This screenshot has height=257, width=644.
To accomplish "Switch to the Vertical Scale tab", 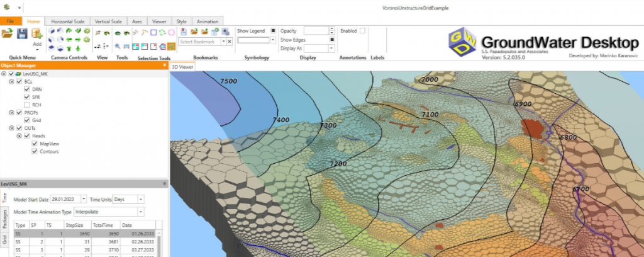I will point(109,21).
